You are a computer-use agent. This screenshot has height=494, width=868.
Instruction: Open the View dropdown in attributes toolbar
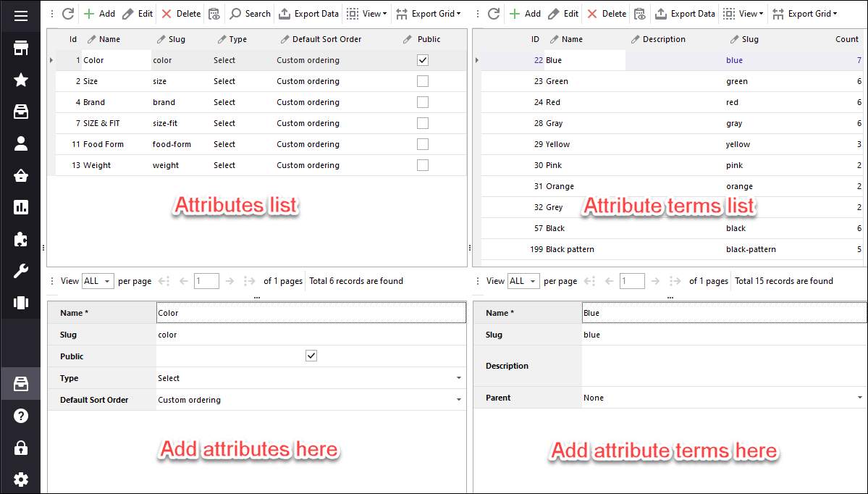pyautogui.click(x=366, y=12)
